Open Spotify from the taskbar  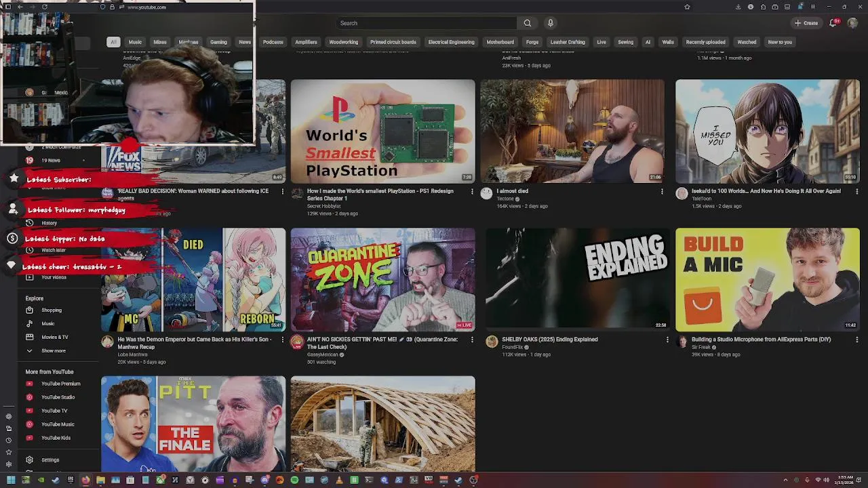click(x=294, y=480)
